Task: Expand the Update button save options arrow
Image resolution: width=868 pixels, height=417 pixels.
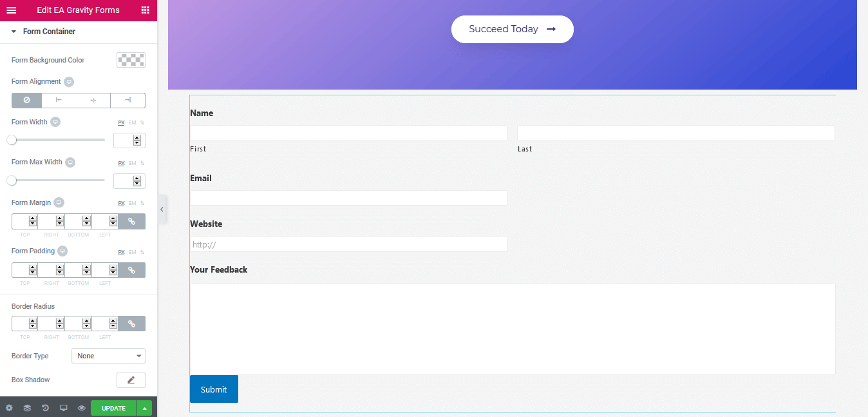Action: pyautogui.click(x=145, y=408)
